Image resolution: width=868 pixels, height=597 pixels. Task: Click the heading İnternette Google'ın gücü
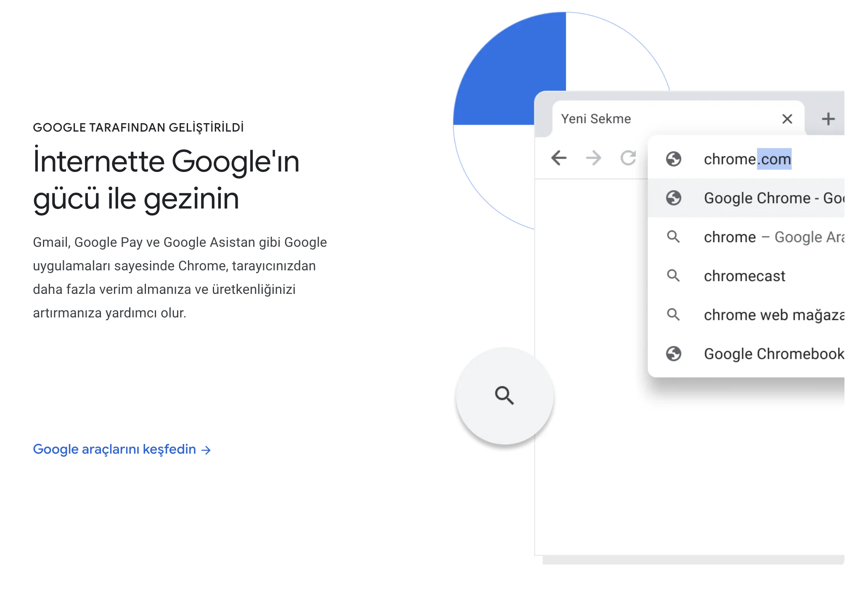coord(166,180)
